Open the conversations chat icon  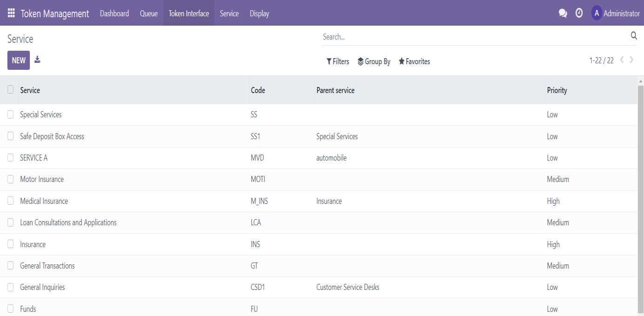coord(563,13)
